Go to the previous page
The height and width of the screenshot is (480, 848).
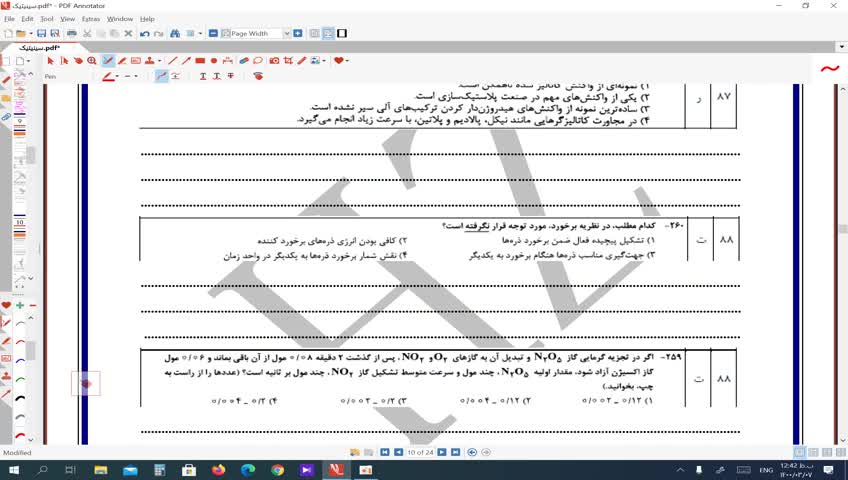(x=398, y=452)
